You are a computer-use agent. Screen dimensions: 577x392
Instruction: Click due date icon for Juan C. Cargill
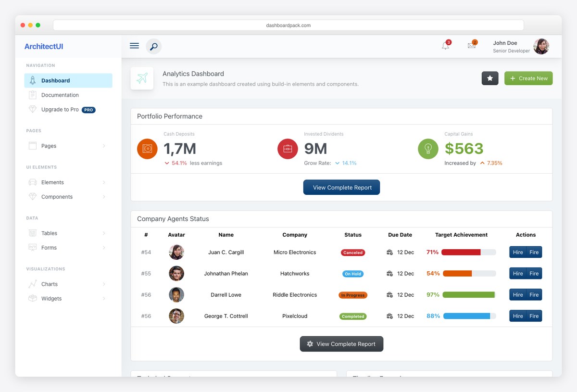(x=390, y=252)
